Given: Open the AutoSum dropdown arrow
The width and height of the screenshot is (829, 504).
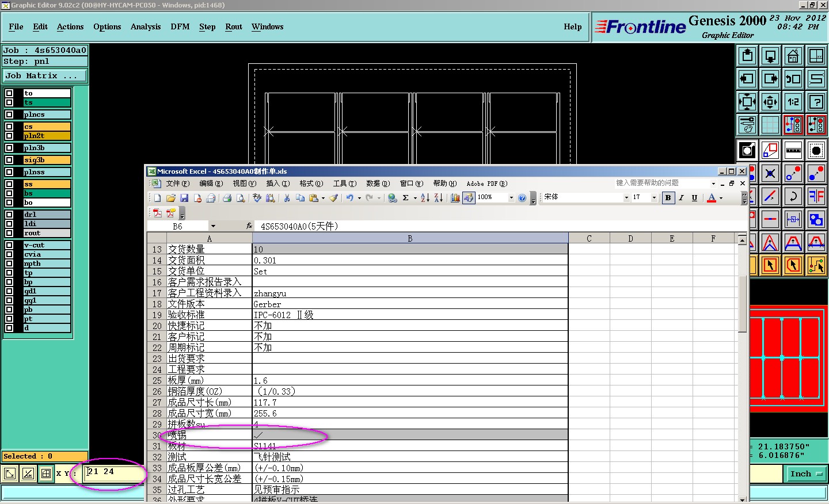Looking at the screenshot, I should tap(415, 198).
